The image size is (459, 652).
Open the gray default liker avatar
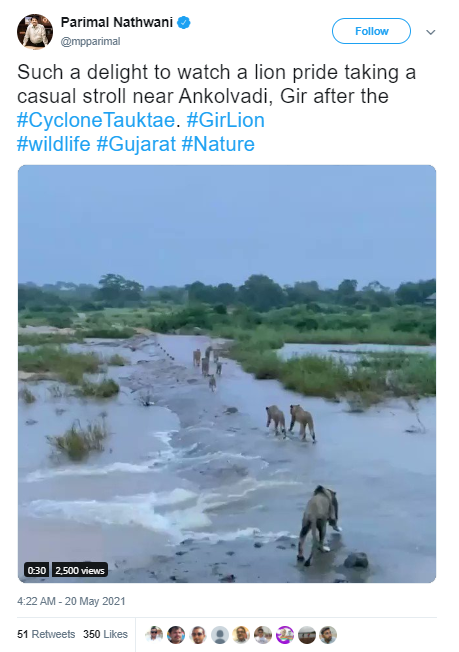pyautogui.click(x=220, y=635)
